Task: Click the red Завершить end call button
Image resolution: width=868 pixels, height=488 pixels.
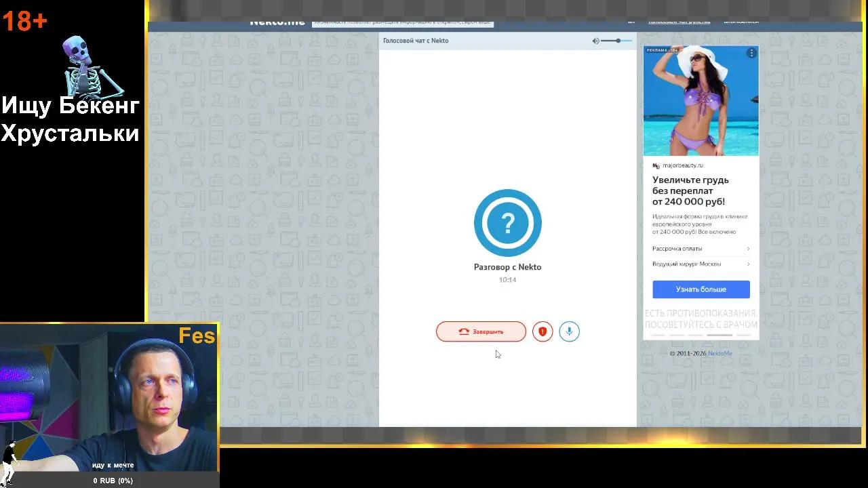Action: 481,331
